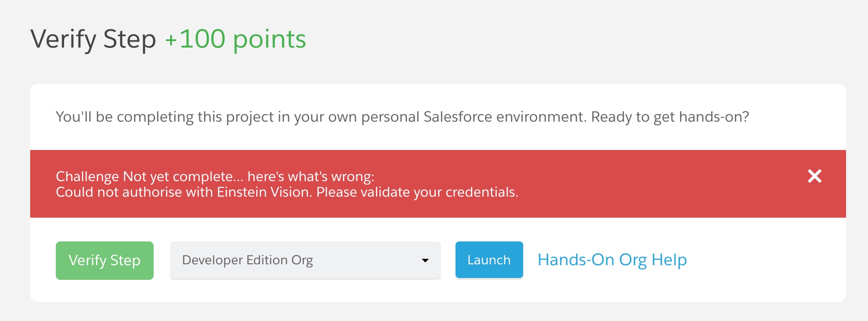Image resolution: width=868 pixels, height=321 pixels.
Task: Click the word 'Salesforce' in the intro
Action: (x=458, y=117)
